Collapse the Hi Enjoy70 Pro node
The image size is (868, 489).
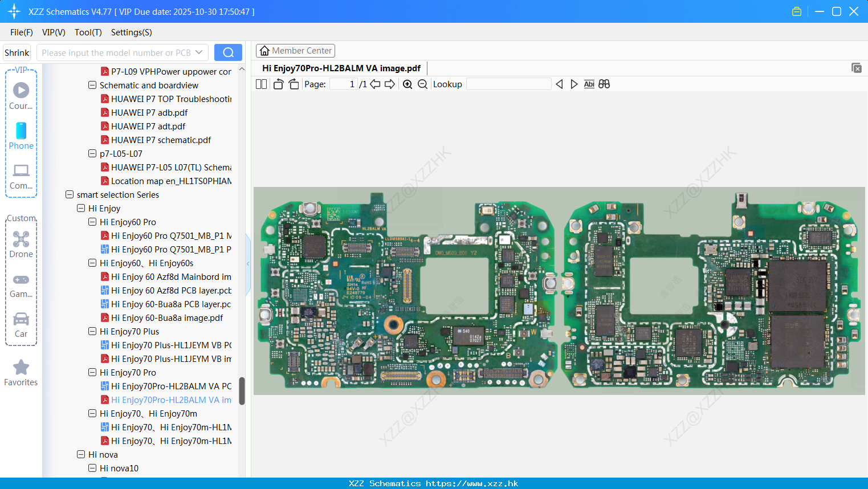pos(92,373)
